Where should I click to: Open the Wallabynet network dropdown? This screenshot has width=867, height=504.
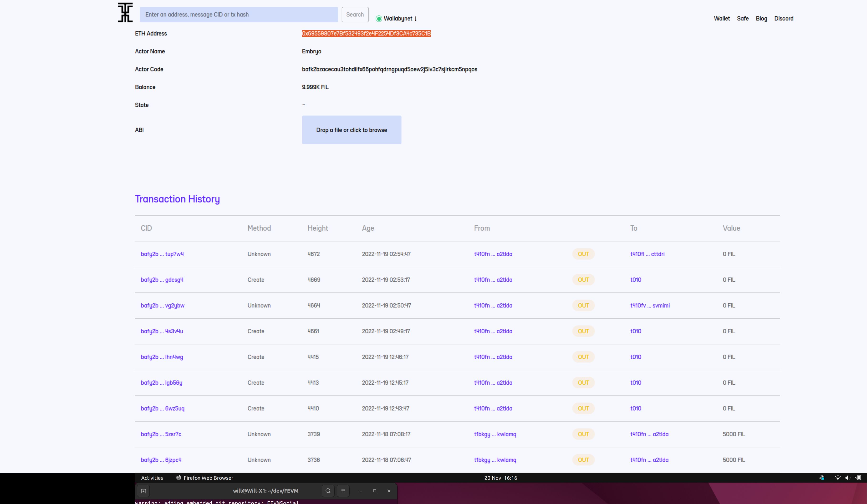[400, 19]
